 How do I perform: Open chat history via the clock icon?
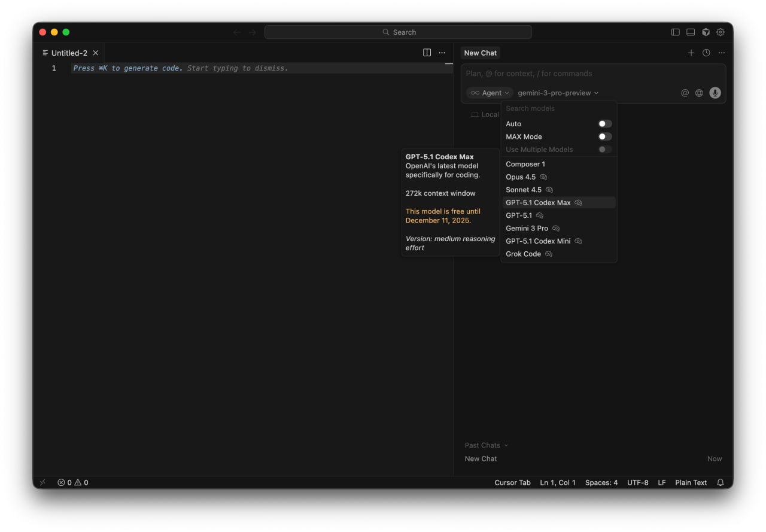tap(706, 53)
